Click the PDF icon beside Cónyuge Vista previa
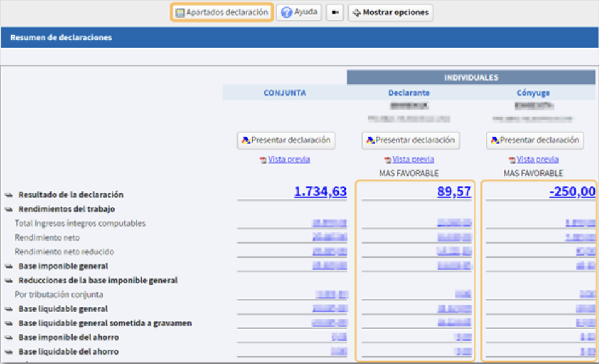This screenshot has height=364, width=599. pyautogui.click(x=512, y=160)
